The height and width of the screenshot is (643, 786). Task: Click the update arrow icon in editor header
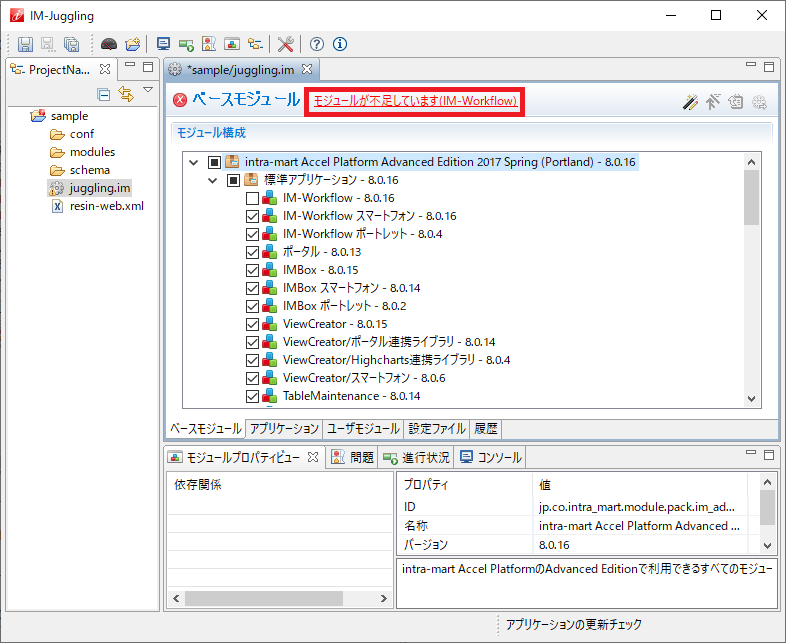tap(713, 102)
